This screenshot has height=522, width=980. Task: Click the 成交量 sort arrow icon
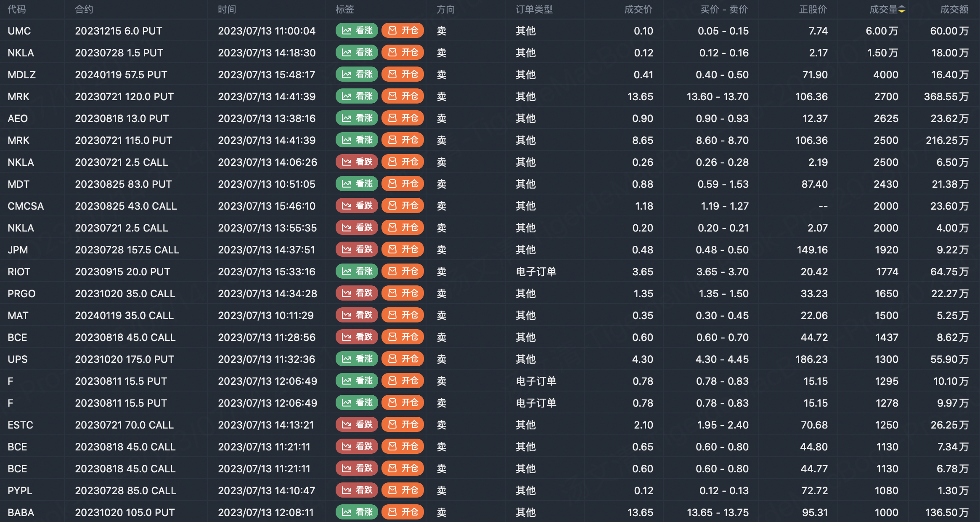[x=902, y=10]
